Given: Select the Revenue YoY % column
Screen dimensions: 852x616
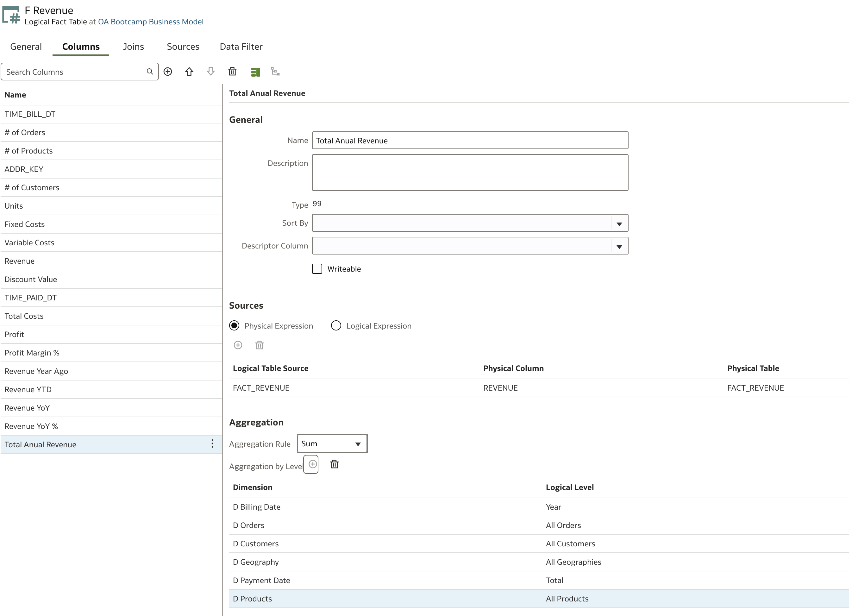Looking at the screenshot, I should [111, 427].
